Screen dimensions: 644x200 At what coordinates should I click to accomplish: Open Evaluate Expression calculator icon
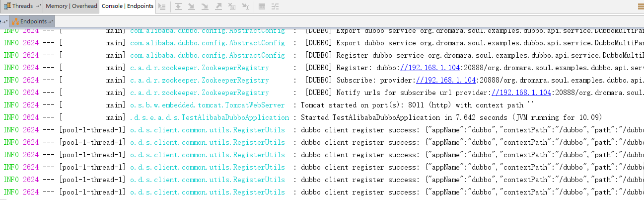click(262, 6)
